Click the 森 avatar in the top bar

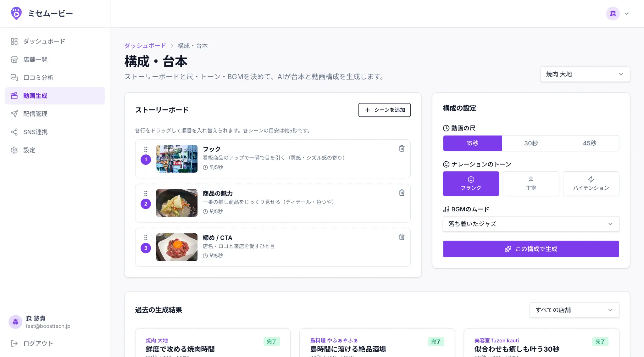[x=613, y=14]
